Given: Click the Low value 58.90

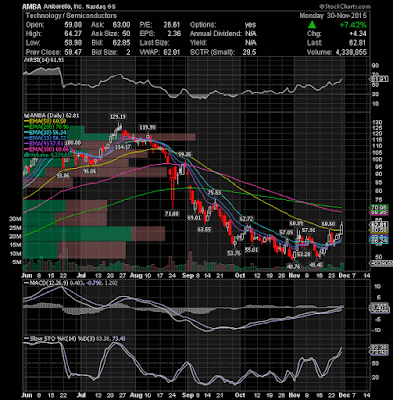Looking at the screenshot, I should tap(73, 43).
